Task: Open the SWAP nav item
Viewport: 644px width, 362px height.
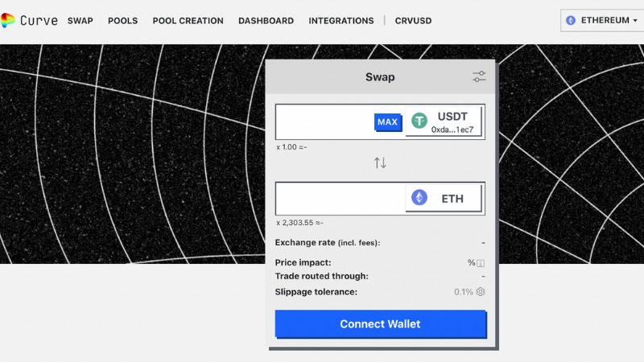Action: (x=80, y=21)
